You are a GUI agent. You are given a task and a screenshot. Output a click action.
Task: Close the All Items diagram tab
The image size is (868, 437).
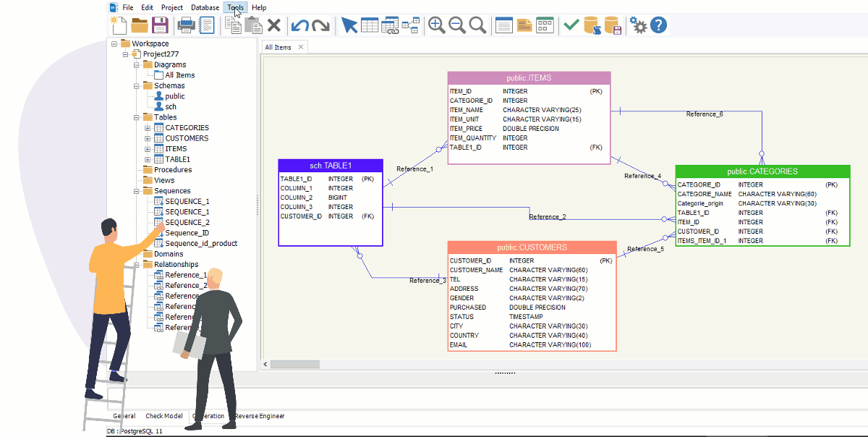301,47
